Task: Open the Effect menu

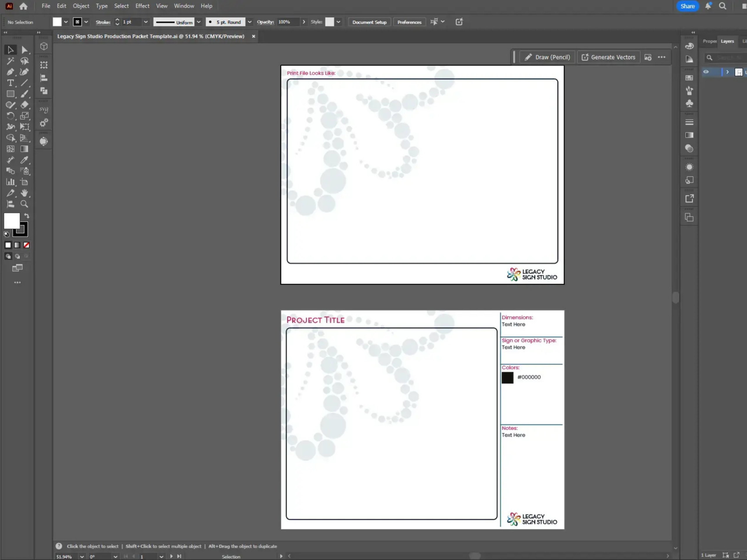Action: point(142,6)
